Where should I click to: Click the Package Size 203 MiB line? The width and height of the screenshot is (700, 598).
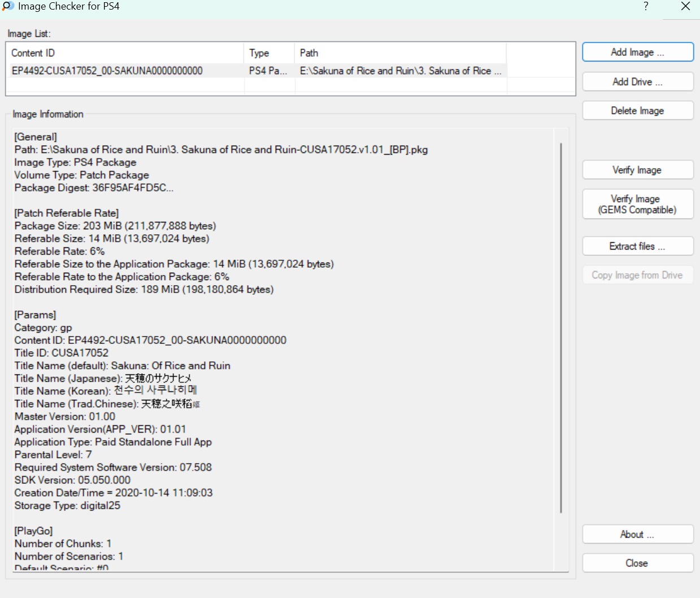click(x=115, y=226)
